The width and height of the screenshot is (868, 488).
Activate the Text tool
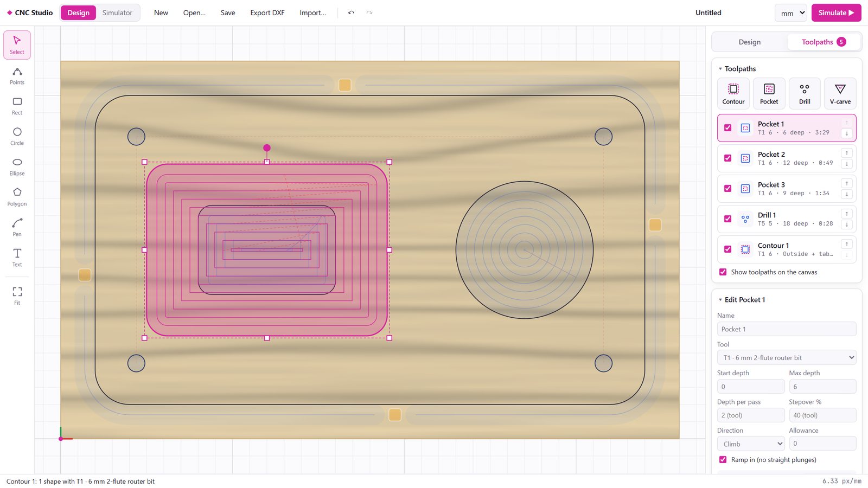(x=17, y=258)
